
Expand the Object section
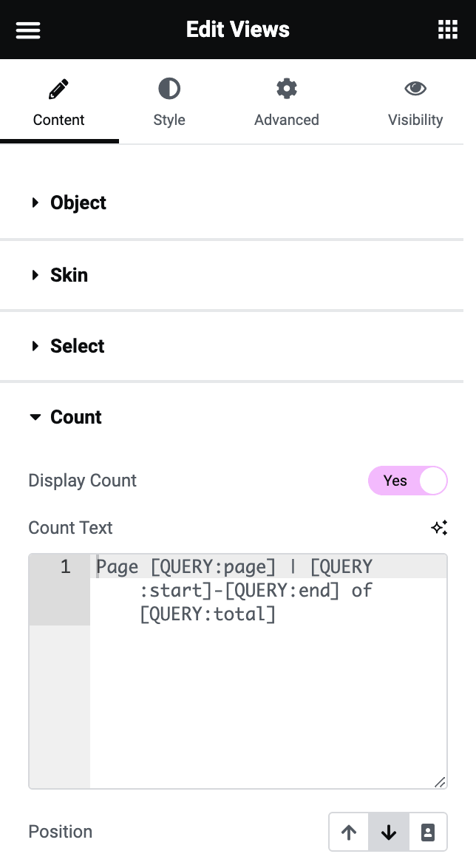[78, 203]
